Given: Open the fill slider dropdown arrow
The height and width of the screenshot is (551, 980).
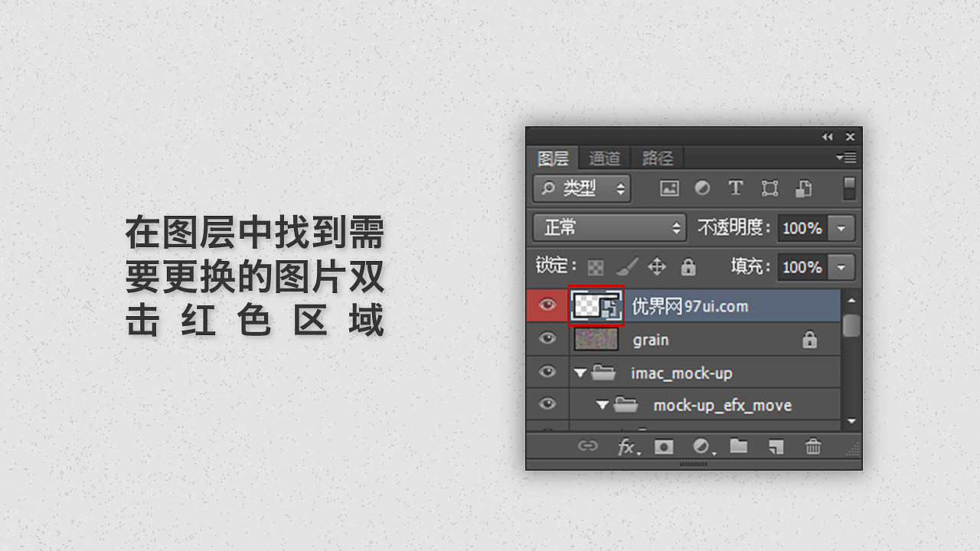Looking at the screenshot, I should (842, 267).
